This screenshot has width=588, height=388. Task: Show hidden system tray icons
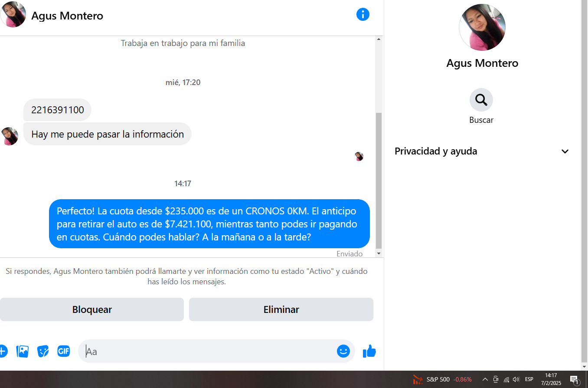(x=485, y=379)
